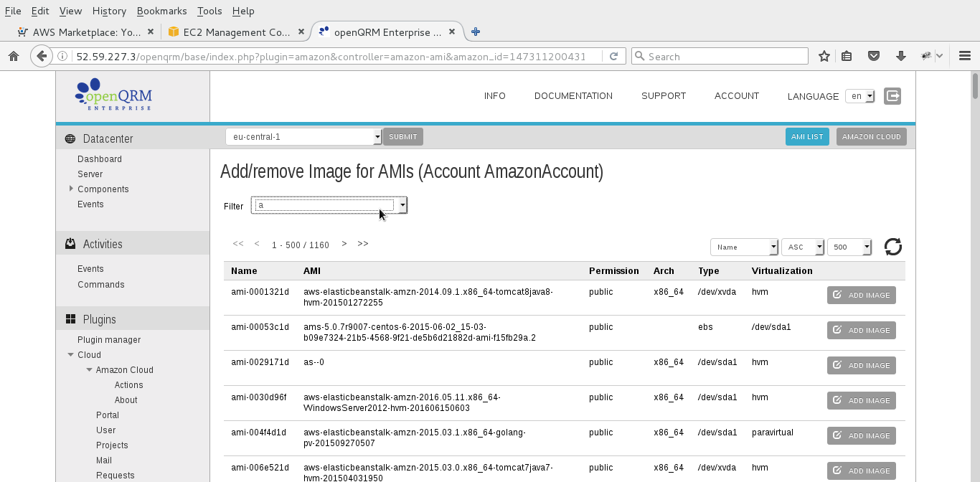
Task: Click the Activities section icon
Action: tap(70, 244)
